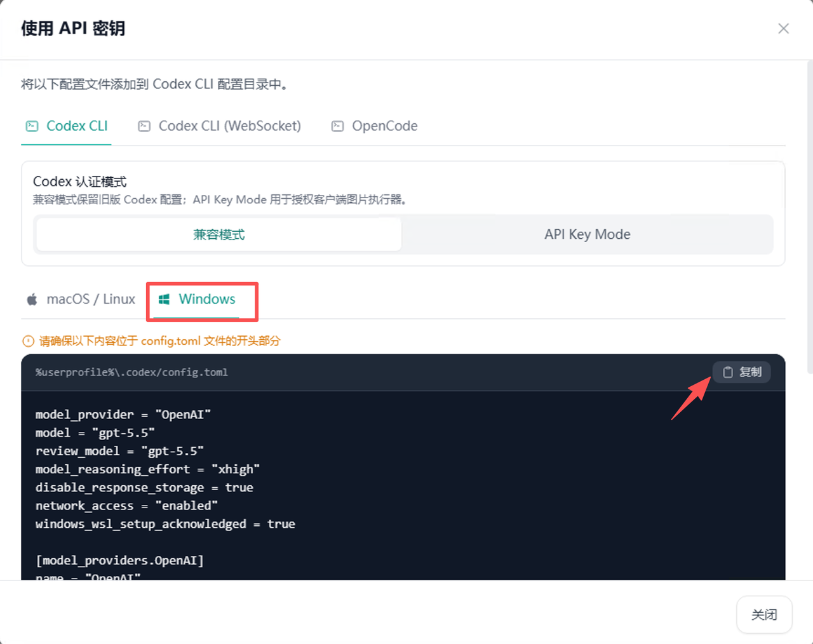Click the 使用 API 密钥 dialog title
813x644 pixels.
click(x=73, y=29)
